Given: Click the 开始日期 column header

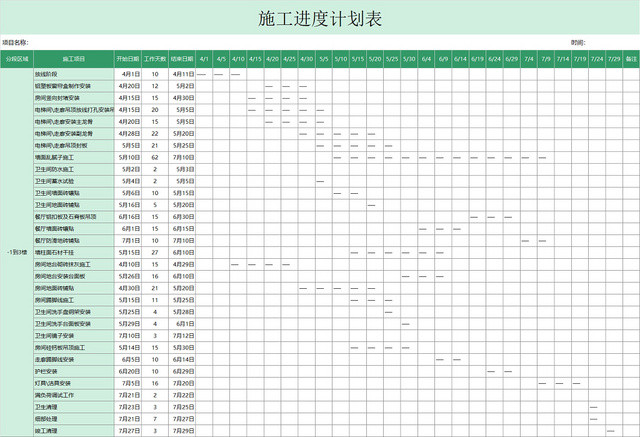Looking at the screenshot, I should point(128,59).
